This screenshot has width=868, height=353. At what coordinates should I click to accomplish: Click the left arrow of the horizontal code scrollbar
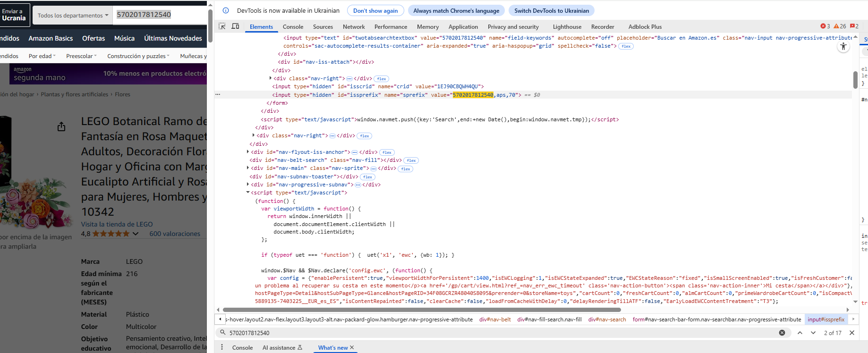click(218, 310)
